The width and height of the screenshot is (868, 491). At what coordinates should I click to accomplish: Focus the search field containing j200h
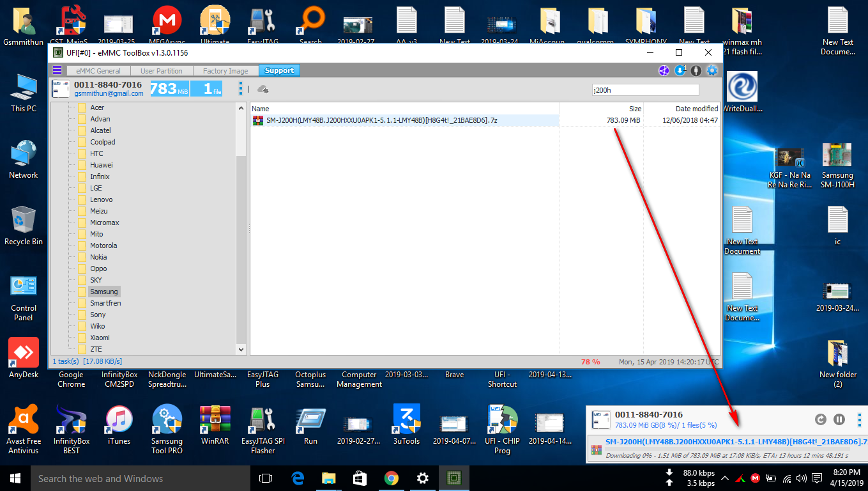click(x=645, y=90)
